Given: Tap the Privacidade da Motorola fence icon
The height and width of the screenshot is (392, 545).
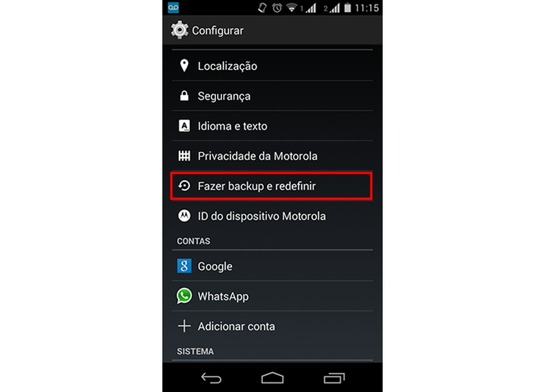Looking at the screenshot, I should 184,156.
